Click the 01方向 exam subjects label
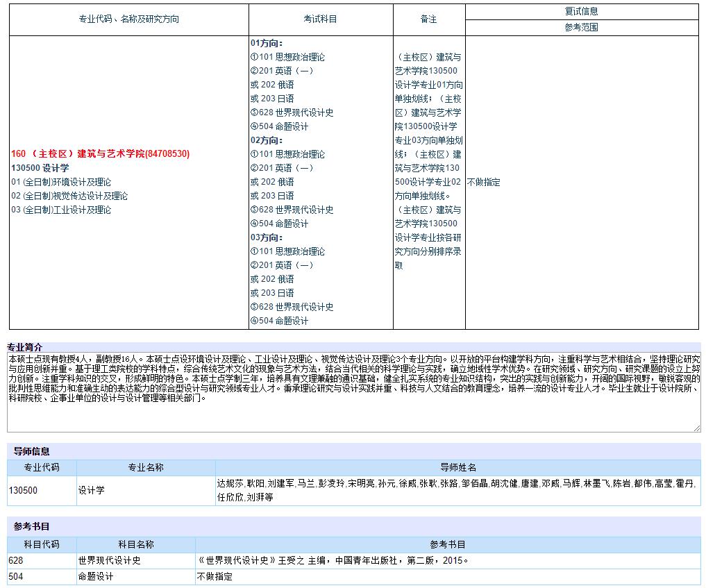The image size is (706, 588). (x=267, y=43)
